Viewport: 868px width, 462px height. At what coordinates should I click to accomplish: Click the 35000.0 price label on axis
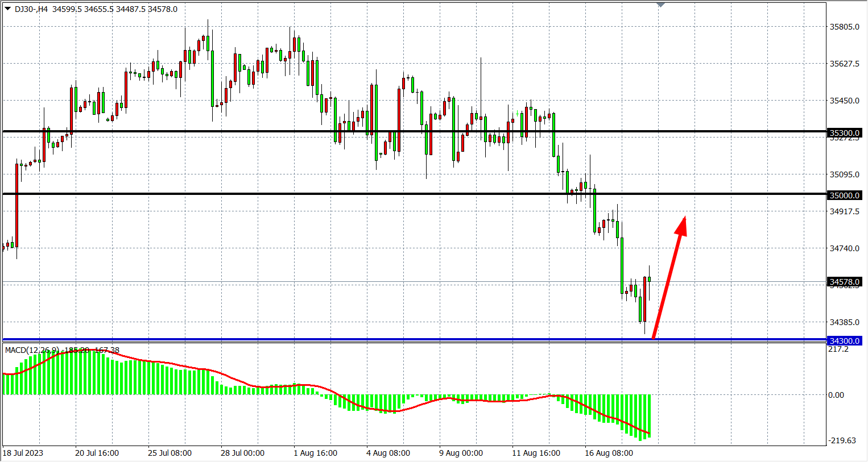[x=845, y=195]
